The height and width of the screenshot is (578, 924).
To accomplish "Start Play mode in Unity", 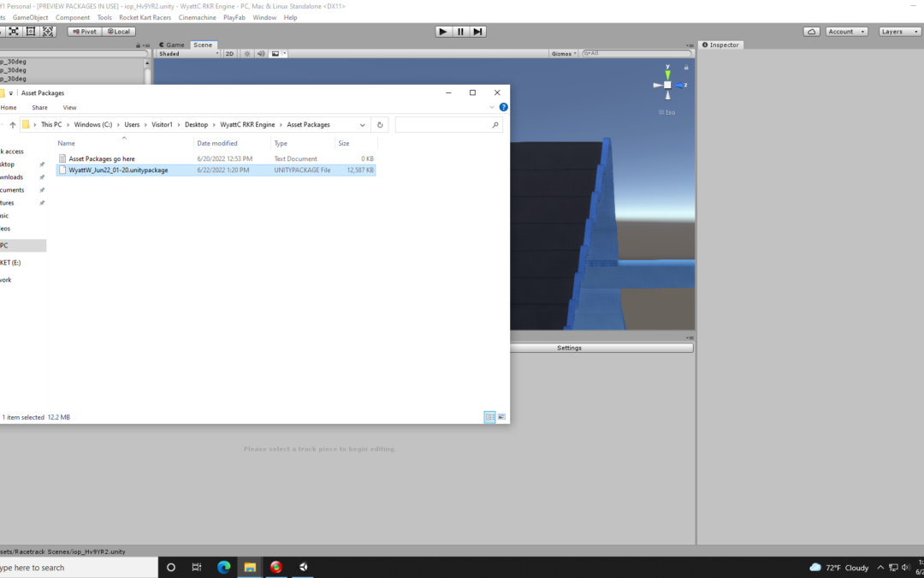I will [443, 32].
